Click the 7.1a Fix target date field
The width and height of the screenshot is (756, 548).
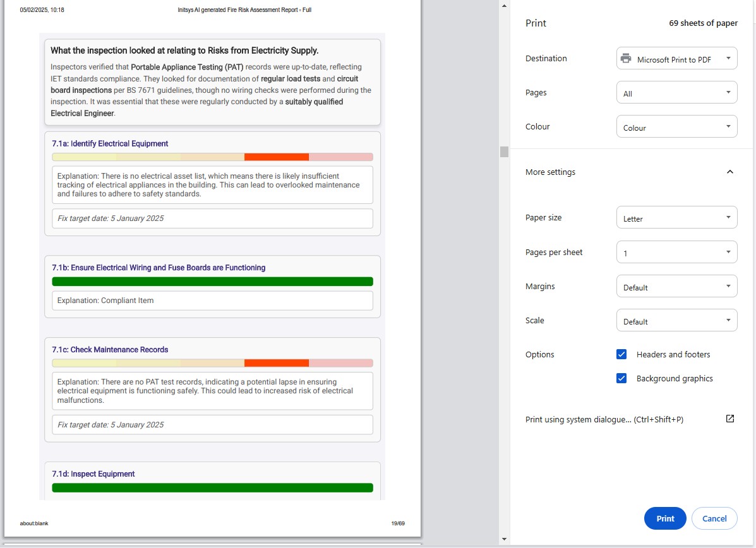(212, 218)
